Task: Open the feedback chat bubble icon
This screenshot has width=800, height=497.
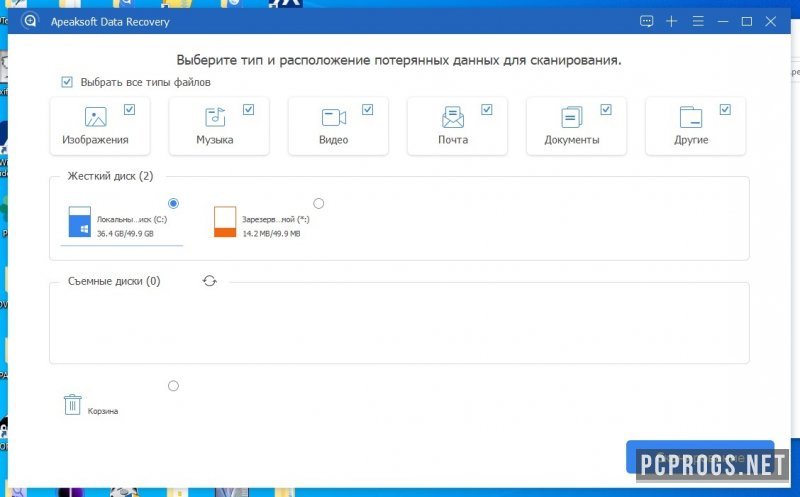Action: click(647, 21)
